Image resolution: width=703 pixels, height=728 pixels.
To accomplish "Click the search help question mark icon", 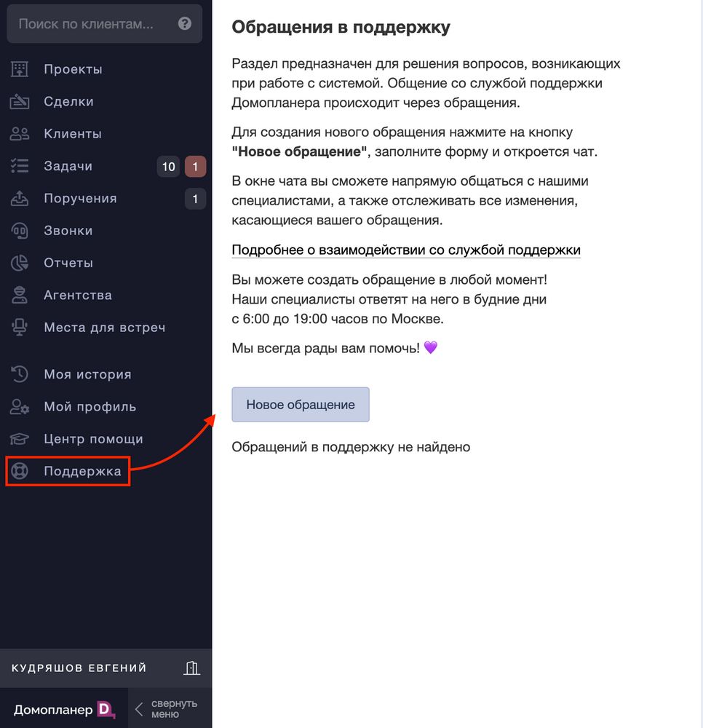I will pos(185,23).
